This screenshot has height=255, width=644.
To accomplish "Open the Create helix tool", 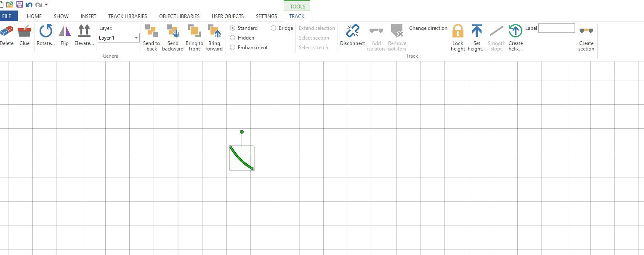I will 515,32.
